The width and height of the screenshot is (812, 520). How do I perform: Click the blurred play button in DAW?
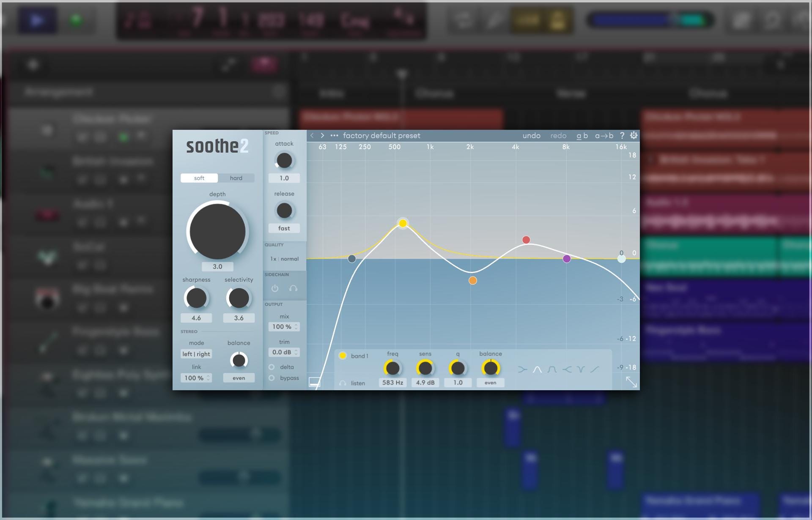(x=37, y=20)
